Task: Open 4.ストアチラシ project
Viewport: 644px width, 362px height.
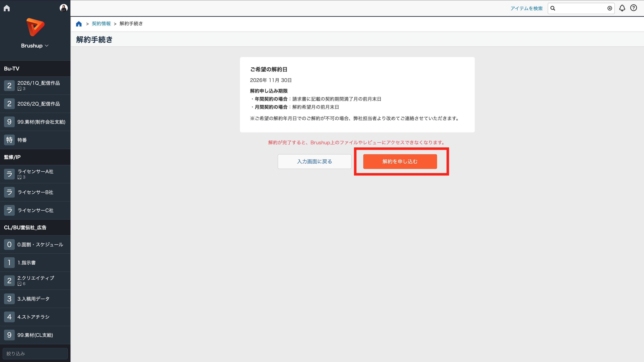Action: point(35,317)
